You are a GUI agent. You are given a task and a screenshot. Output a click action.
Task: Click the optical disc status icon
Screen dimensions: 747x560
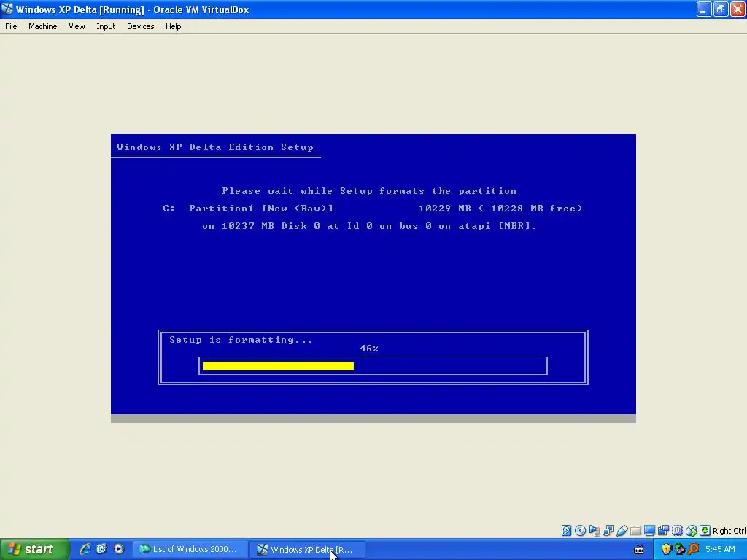580,531
